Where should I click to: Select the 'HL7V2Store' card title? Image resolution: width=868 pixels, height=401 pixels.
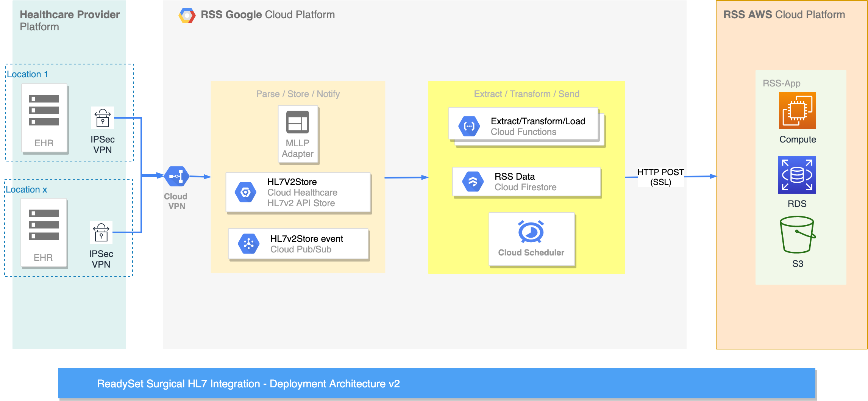pos(292,182)
